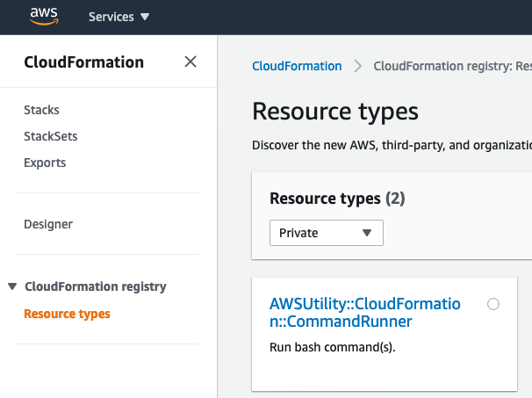Viewport: 532px width, 398px height.
Task: Click the 'Resource types (2)' heading
Action: pyautogui.click(x=337, y=199)
